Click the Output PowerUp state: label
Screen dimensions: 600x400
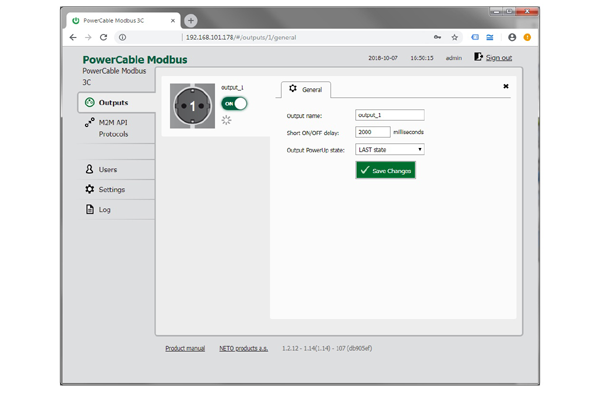pyautogui.click(x=316, y=150)
